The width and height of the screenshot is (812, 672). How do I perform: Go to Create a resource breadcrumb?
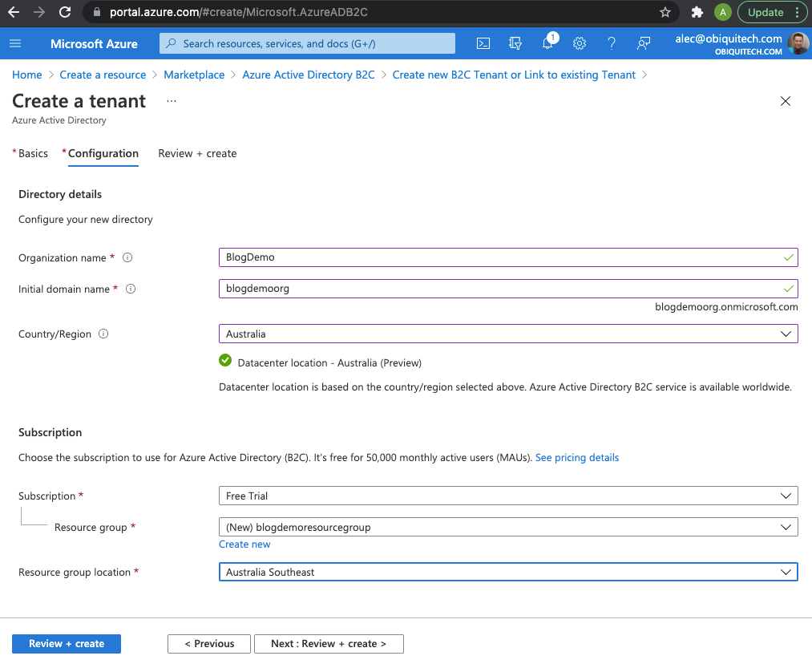click(x=103, y=75)
